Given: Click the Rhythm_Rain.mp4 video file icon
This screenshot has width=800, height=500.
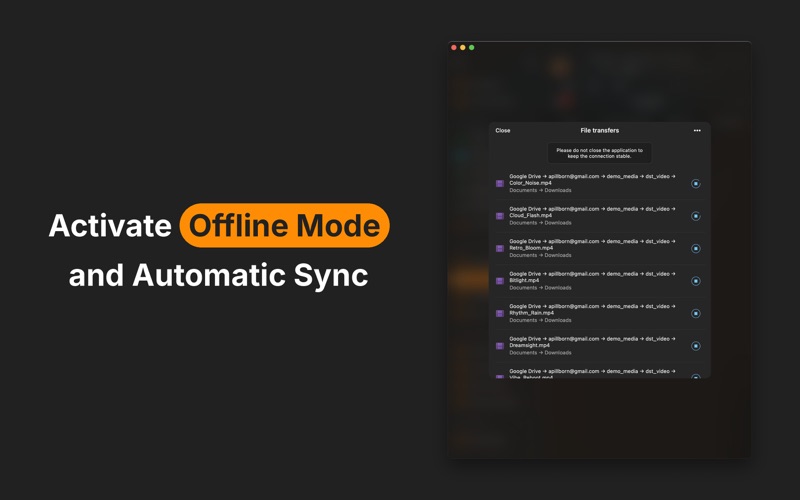Looking at the screenshot, I should (500, 313).
